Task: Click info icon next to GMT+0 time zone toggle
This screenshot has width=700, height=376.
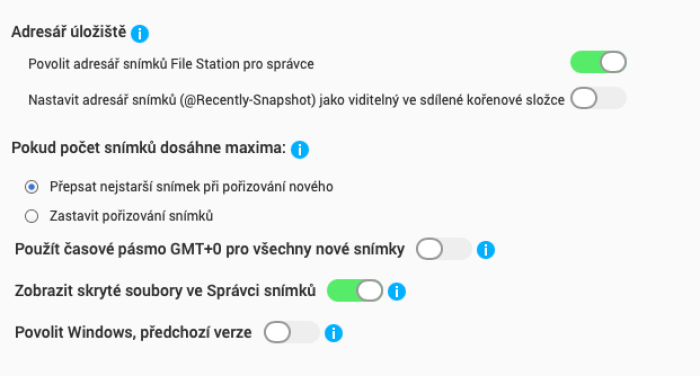Action: 486,250
